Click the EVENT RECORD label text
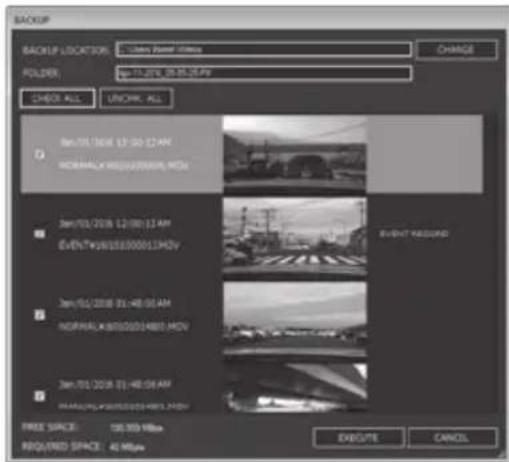Screen dimensions: 509x462 pyautogui.click(x=414, y=234)
